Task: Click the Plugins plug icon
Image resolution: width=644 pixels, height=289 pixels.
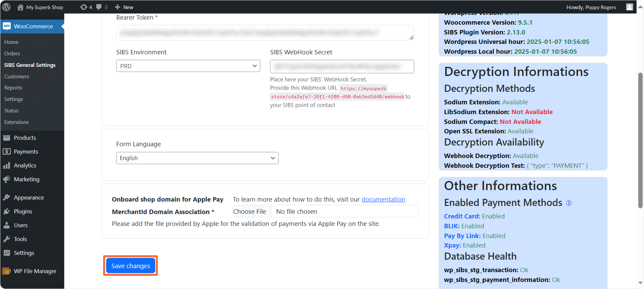Action: coord(7,211)
